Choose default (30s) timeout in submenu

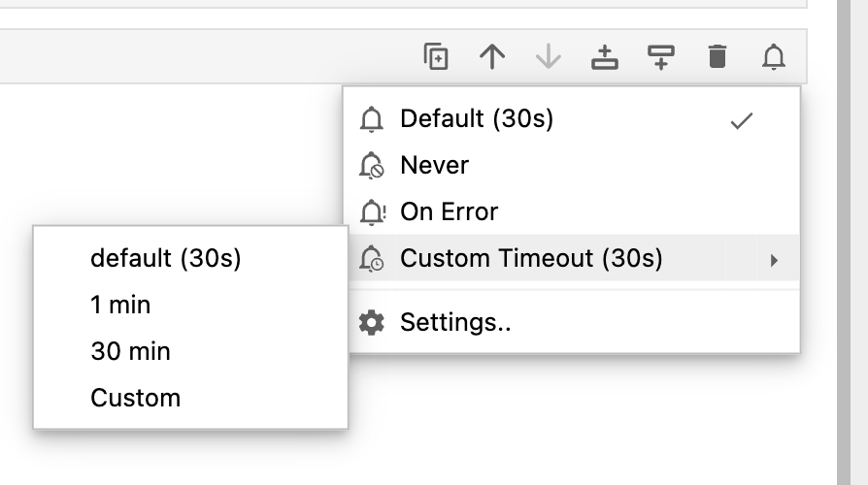point(165,258)
